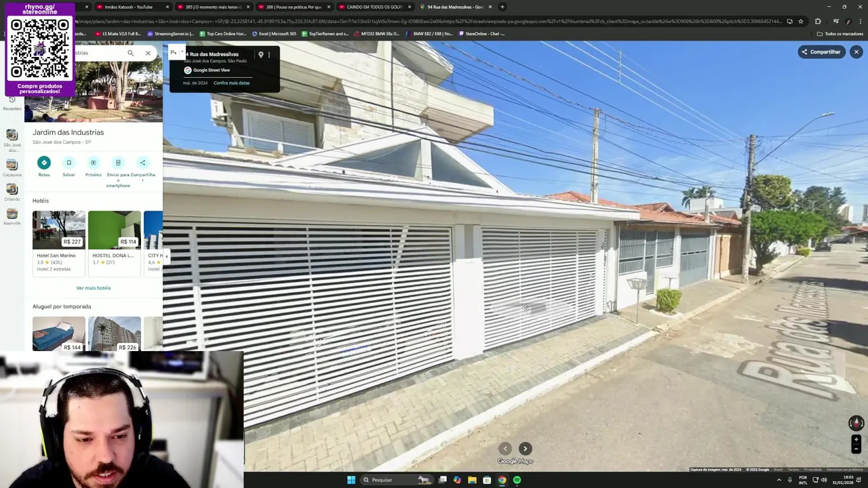Zoom out on Street View with the minus button

click(856, 449)
